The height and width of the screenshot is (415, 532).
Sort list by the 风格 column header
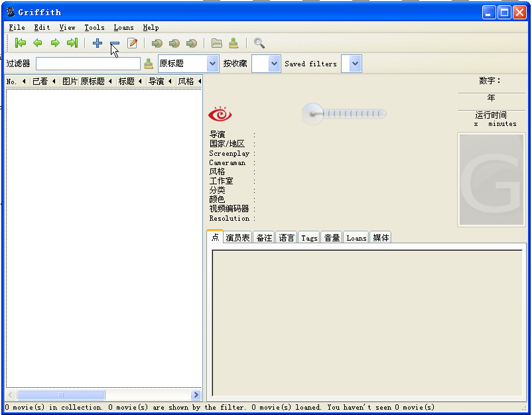click(189, 82)
